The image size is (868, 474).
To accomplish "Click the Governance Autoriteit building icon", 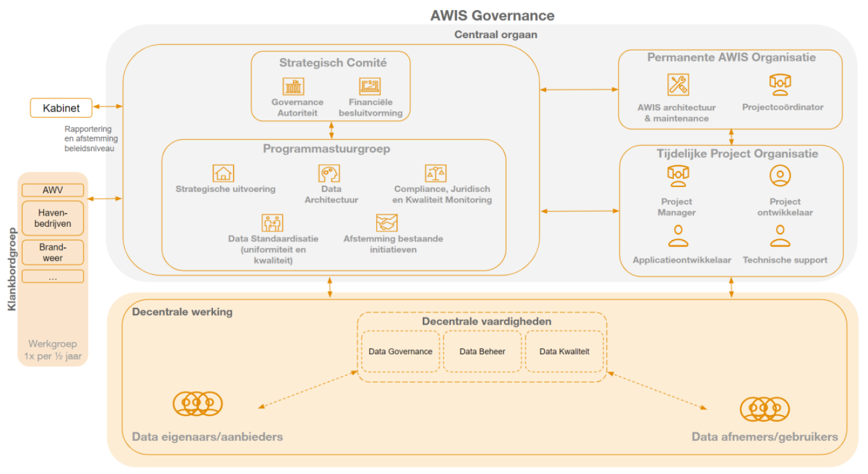I will [293, 87].
